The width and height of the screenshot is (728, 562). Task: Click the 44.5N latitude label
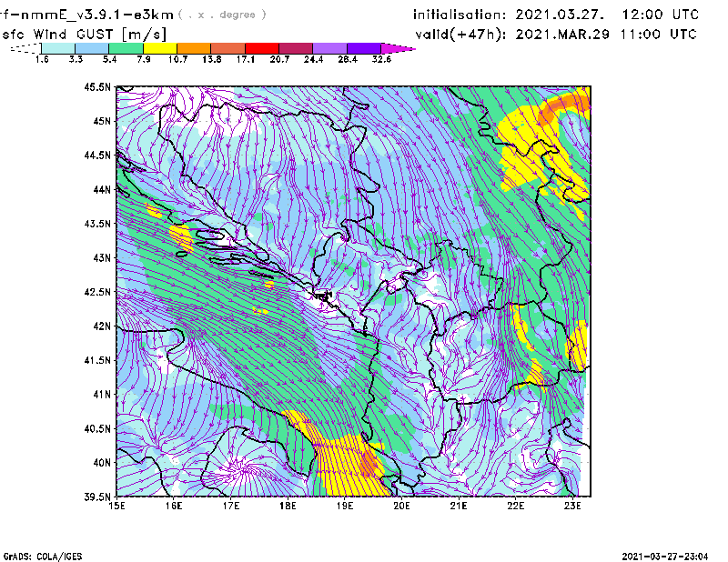coord(98,156)
